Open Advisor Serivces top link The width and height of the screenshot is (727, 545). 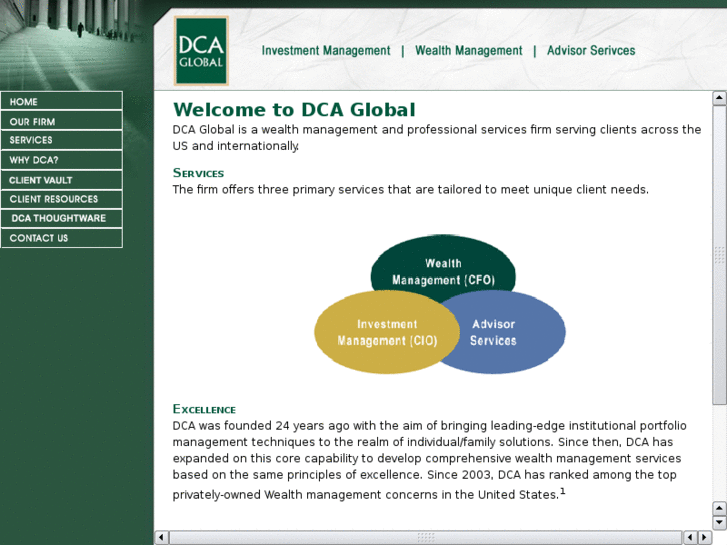coord(591,51)
